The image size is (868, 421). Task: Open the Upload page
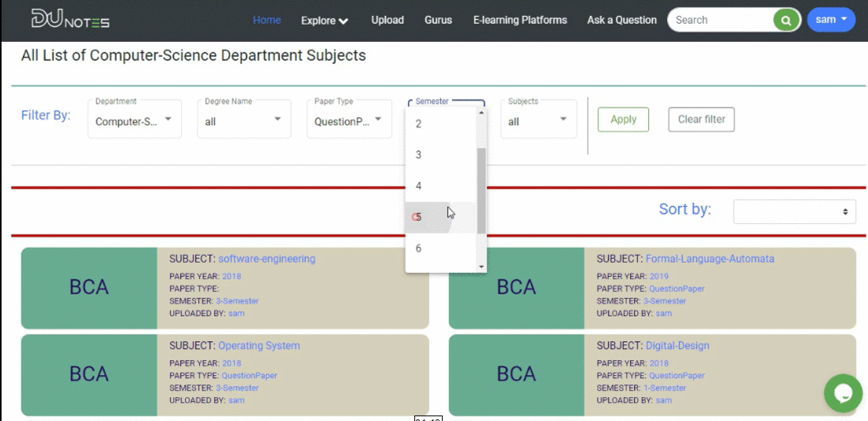point(387,20)
